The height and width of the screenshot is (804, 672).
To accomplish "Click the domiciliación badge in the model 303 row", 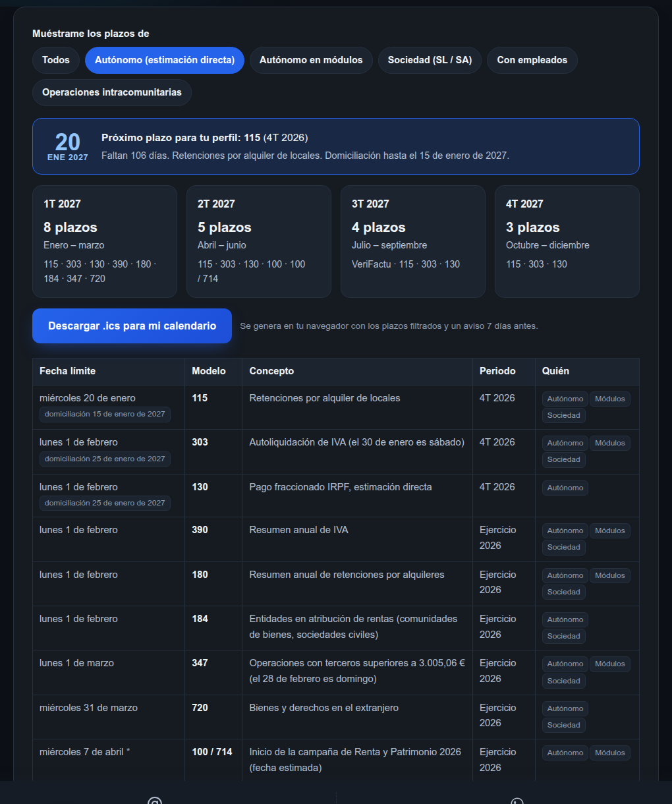I will point(105,459).
